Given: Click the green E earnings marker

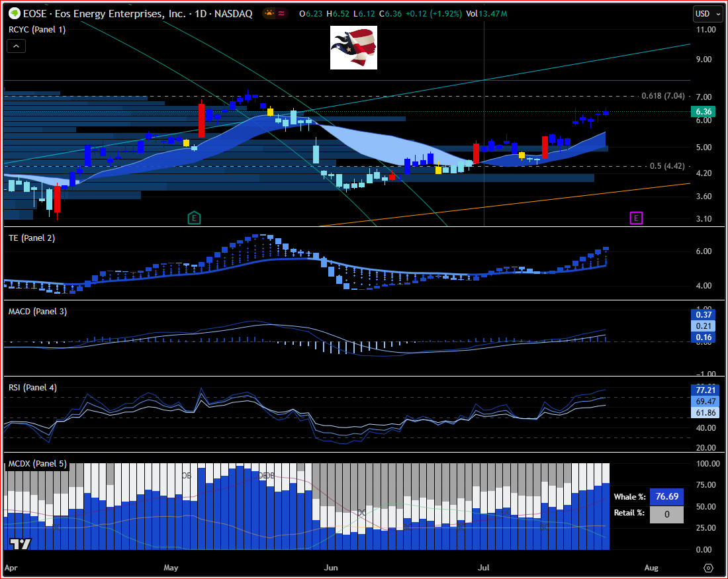Looking at the screenshot, I should [x=194, y=218].
